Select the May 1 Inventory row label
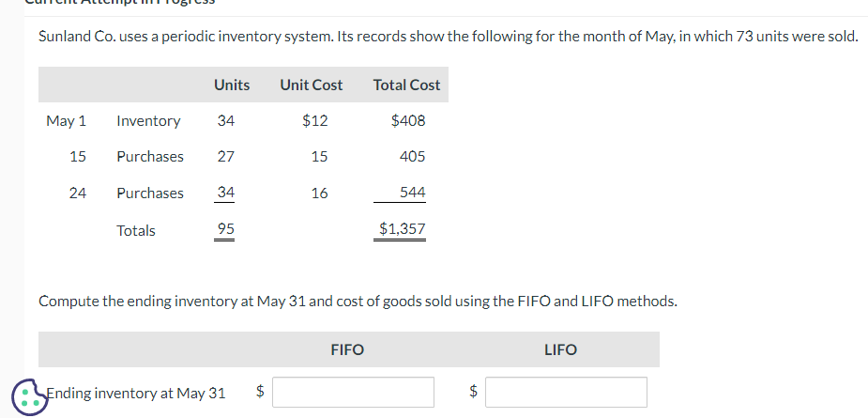 click(x=148, y=120)
